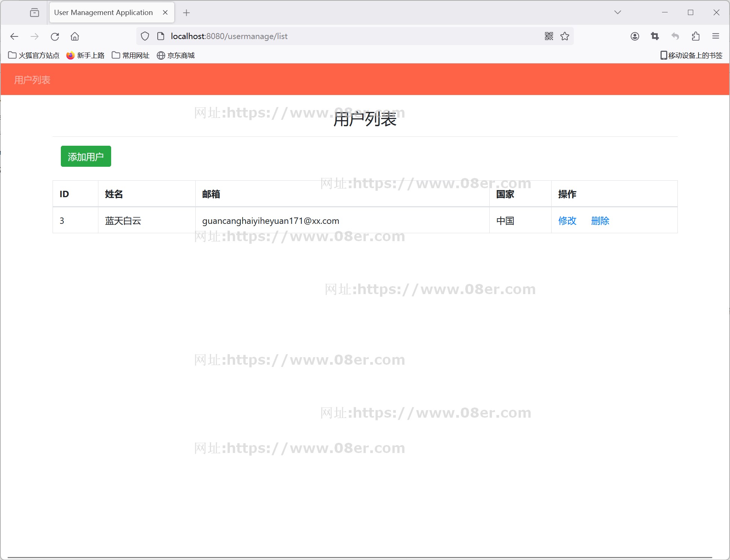
Task: Click the browser shield/privacy icon
Action: (145, 36)
